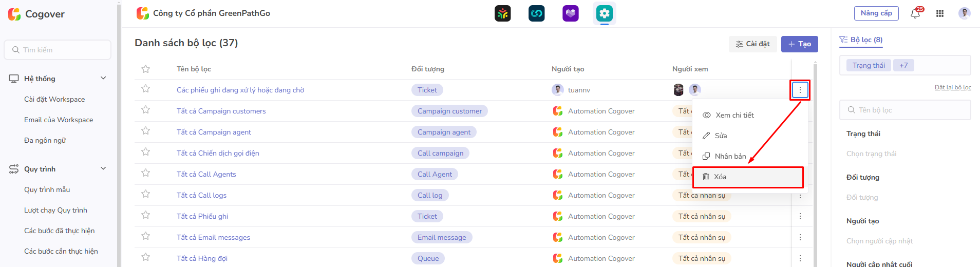
Task: Open notifications bell with badge 25
Action: coord(916,13)
